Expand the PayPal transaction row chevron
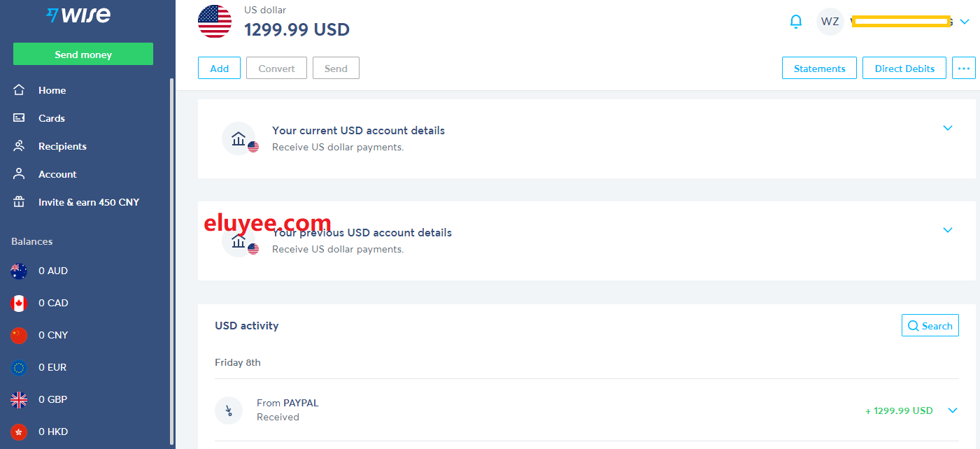 [x=952, y=411]
